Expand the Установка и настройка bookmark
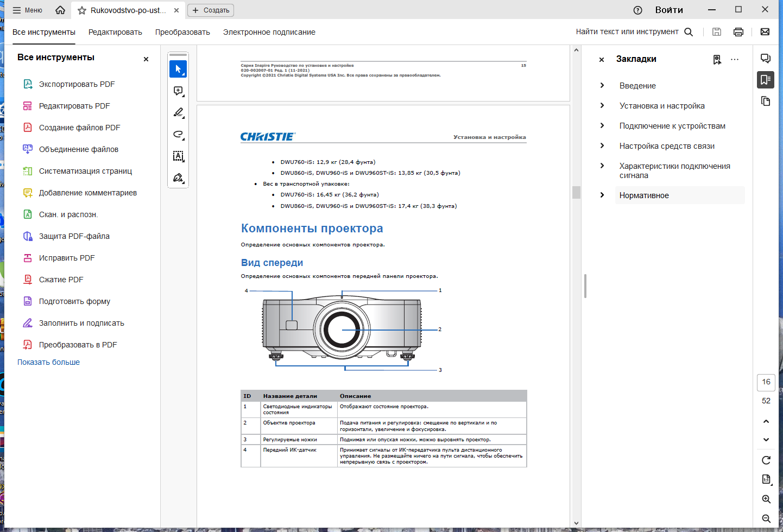This screenshot has width=783, height=532. (x=602, y=105)
